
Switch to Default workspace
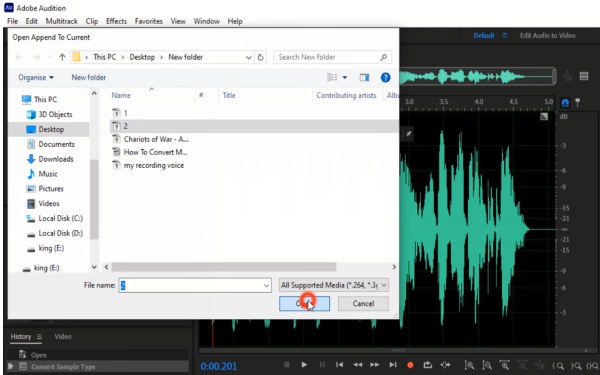(484, 36)
